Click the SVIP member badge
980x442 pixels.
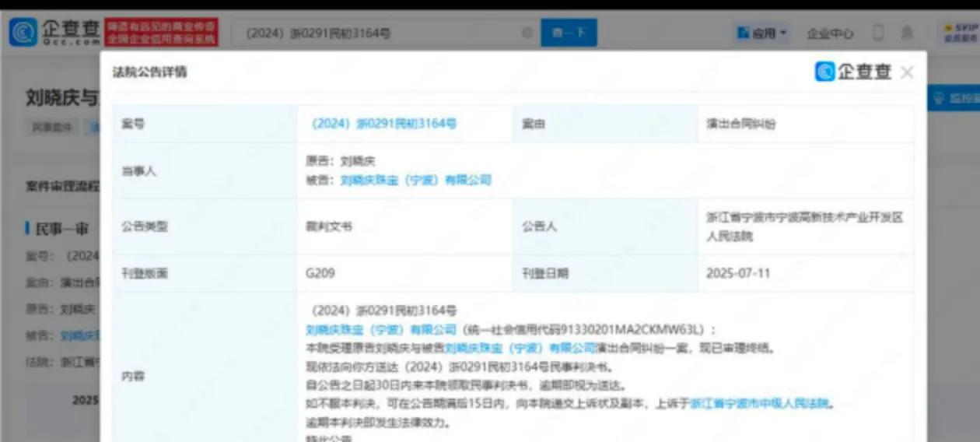coord(961,33)
